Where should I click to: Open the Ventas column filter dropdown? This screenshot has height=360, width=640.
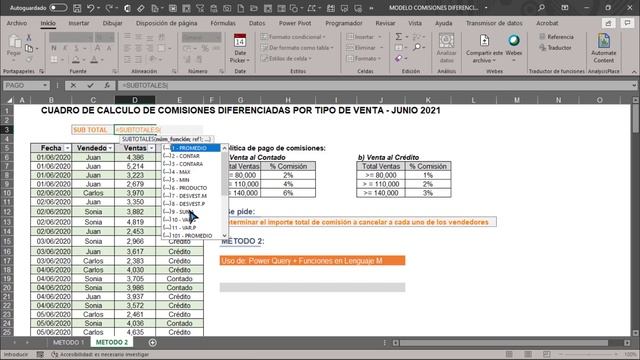pyautogui.click(x=151, y=148)
